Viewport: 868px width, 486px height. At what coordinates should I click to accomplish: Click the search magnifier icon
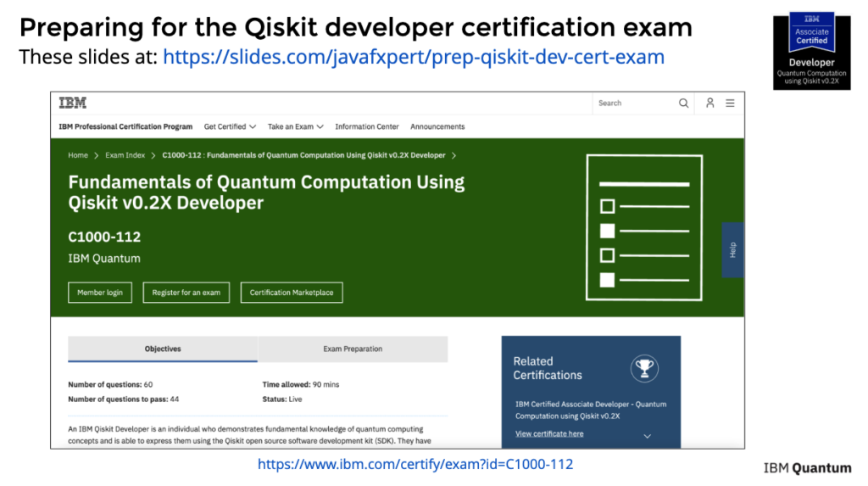tap(684, 103)
